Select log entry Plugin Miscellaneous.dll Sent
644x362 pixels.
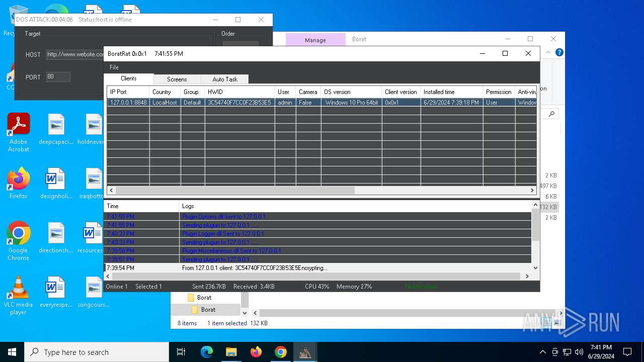pyautogui.click(x=317, y=251)
